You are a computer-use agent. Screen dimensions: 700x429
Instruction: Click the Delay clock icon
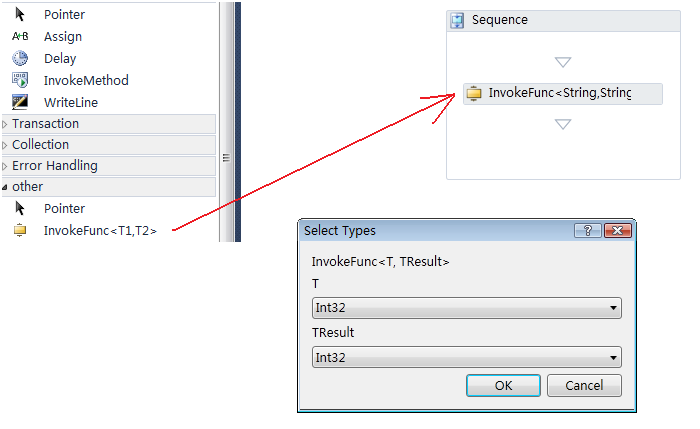(20, 58)
